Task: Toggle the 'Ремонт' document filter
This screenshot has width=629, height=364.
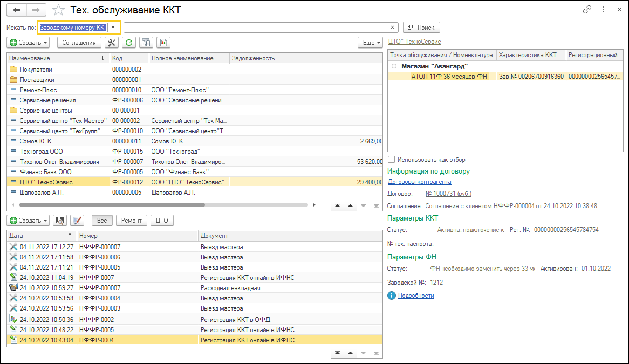Action: (132, 221)
